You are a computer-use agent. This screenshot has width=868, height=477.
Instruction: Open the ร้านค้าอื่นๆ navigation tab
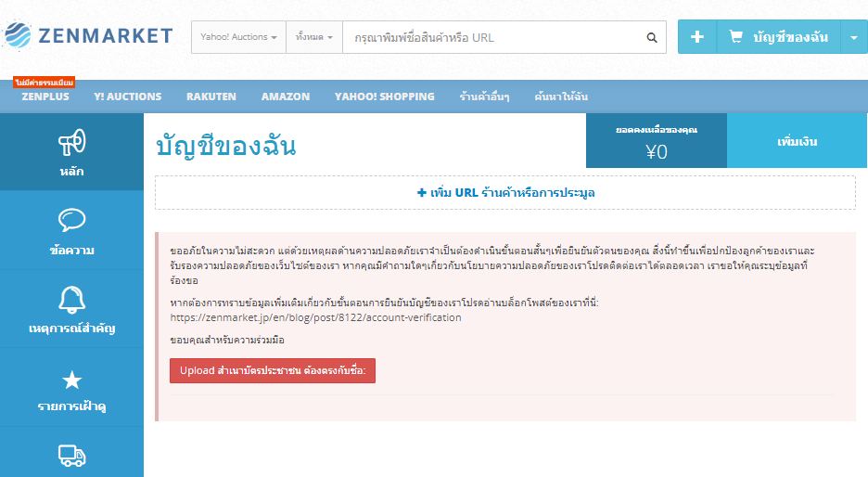pos(484,97)
